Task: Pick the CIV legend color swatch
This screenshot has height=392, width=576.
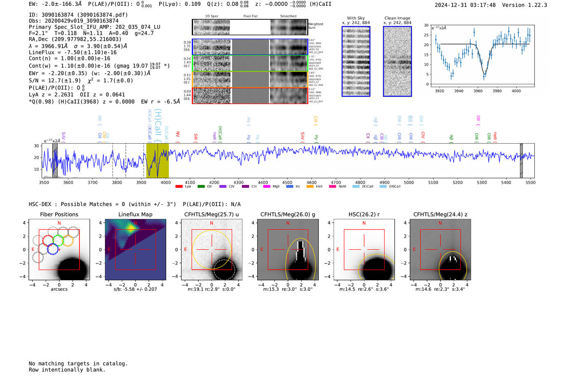Action: (x=223, y=186)
